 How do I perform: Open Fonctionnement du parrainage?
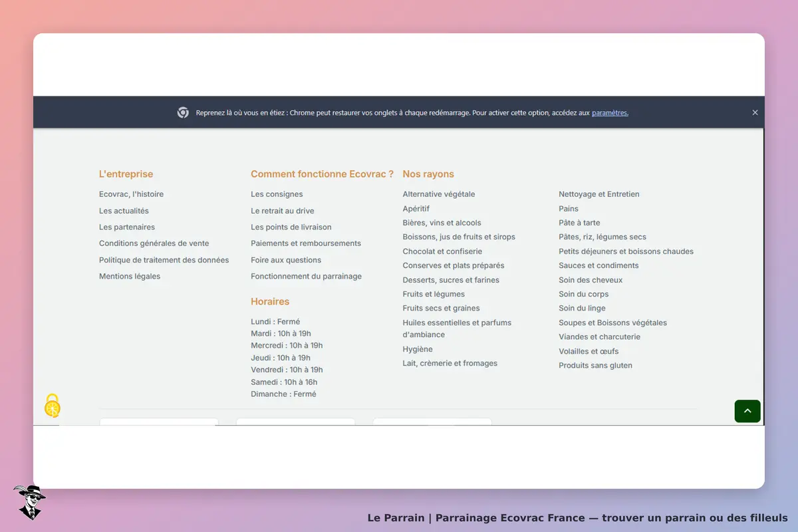[x=307, y=276]
